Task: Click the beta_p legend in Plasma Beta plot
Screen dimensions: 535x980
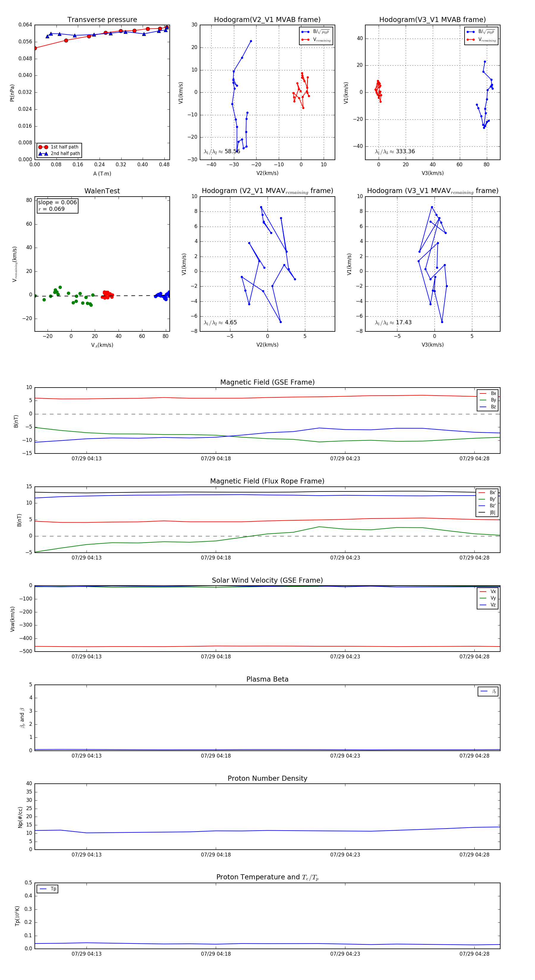Action: pyautogui.click(x=488, y=691)
